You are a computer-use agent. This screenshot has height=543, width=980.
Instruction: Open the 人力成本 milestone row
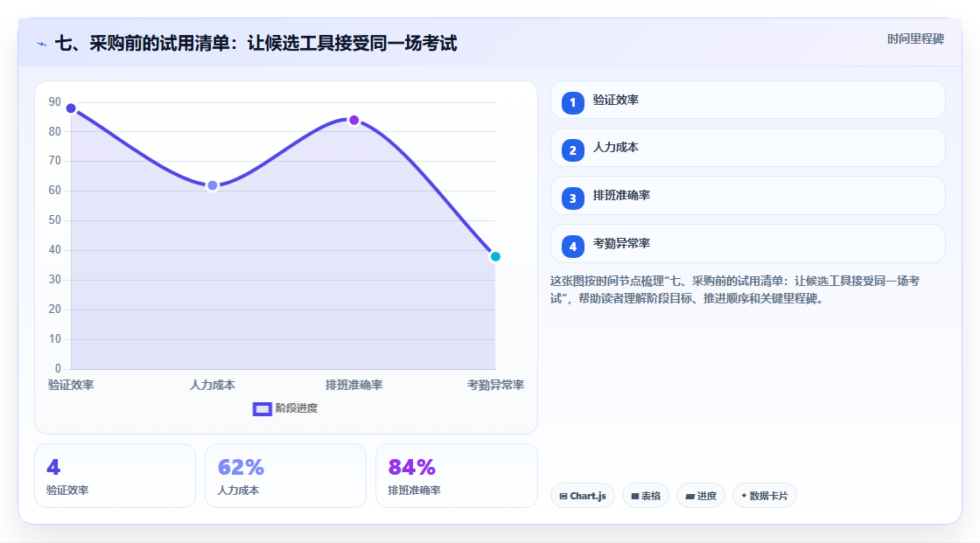747,148
